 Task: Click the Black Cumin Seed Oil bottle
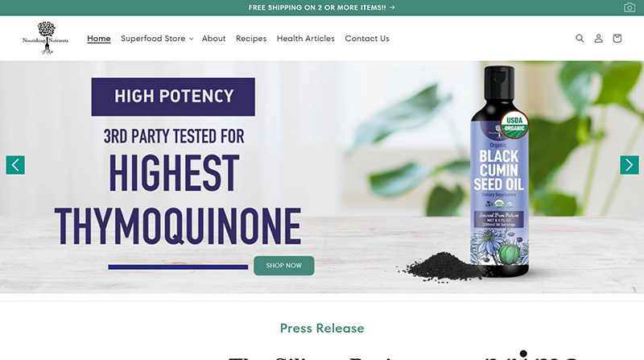pos(499,171)
